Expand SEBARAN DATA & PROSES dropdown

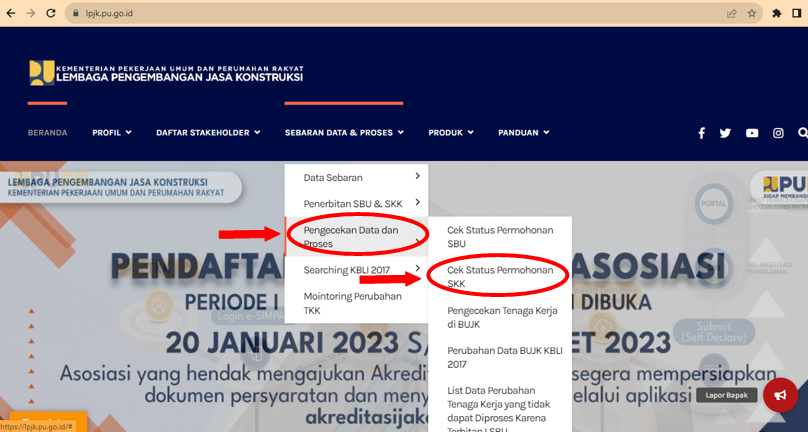pyautogui.click(x=344, y=132)
